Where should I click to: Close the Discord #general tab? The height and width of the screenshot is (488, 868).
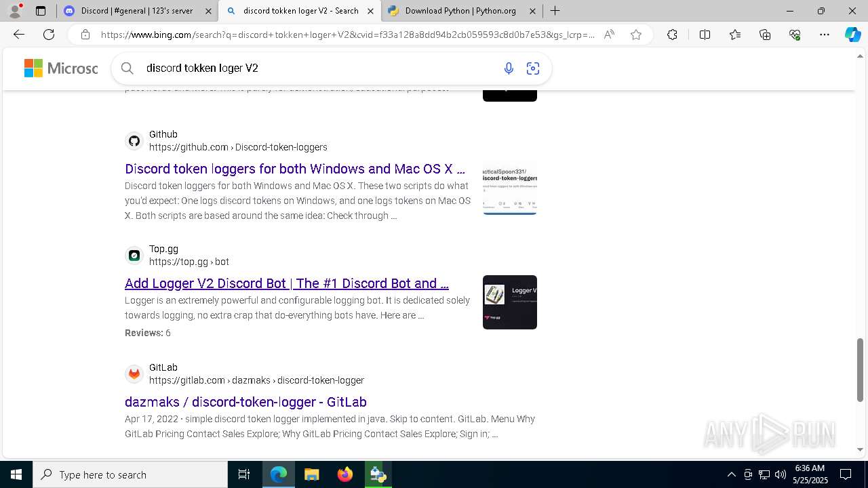(209, 11)
